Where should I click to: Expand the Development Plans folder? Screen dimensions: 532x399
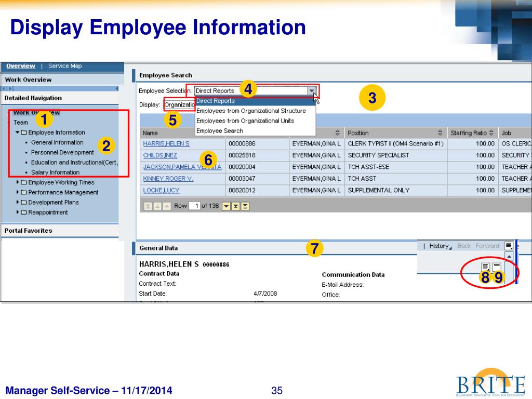tap(18, 202)
